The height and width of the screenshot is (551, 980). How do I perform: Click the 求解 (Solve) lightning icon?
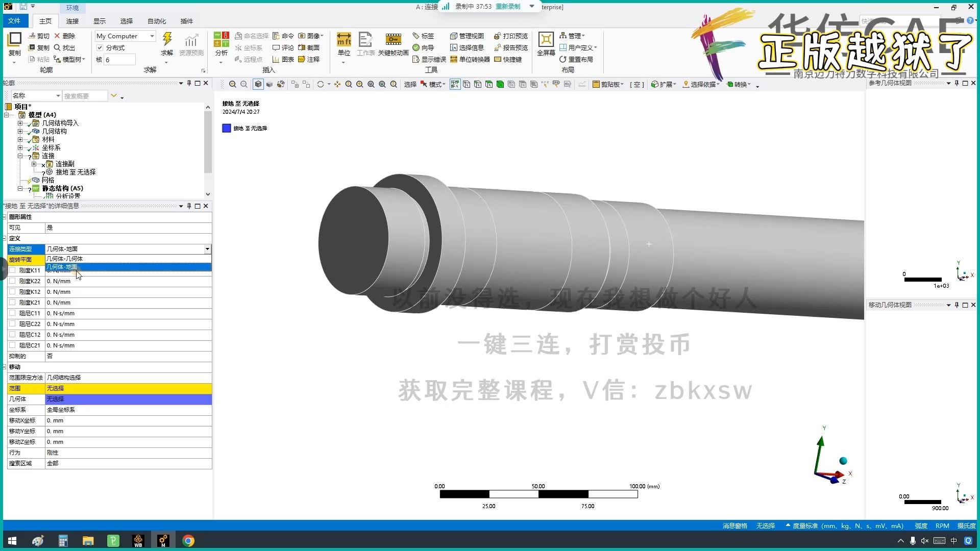(167, 39)
